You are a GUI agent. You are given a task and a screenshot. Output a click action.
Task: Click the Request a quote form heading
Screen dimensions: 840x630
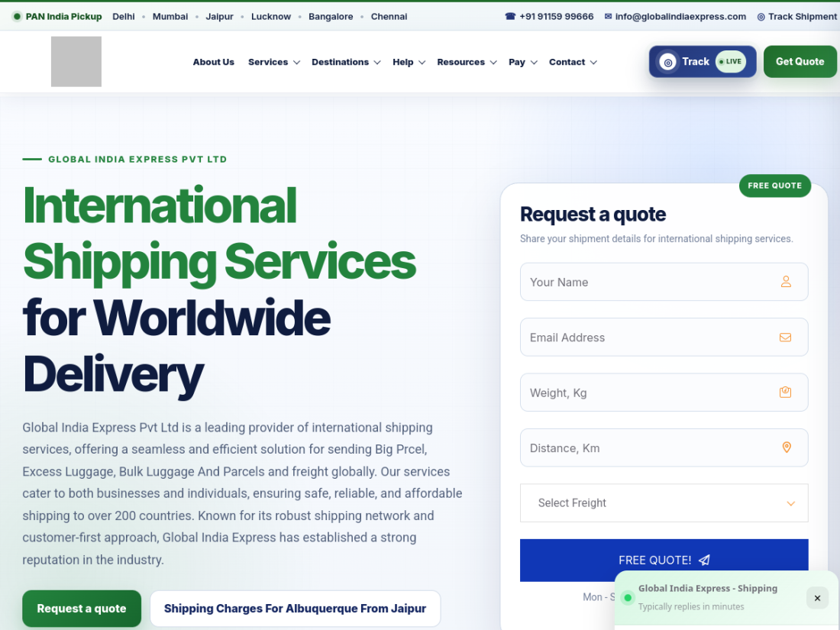click(x=593, y=214)
